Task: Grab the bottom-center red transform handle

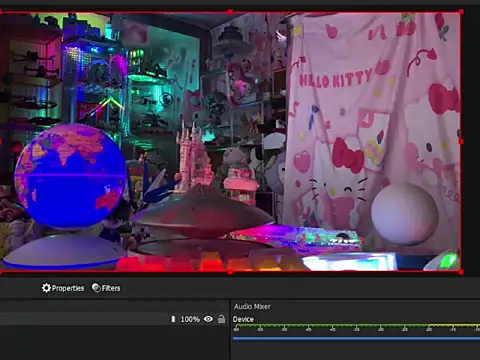Action: tap(230, 272)
